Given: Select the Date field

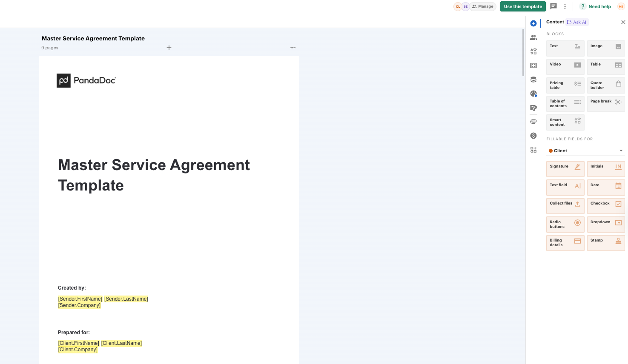Looking at the screenshot, I should click(606, 188).
